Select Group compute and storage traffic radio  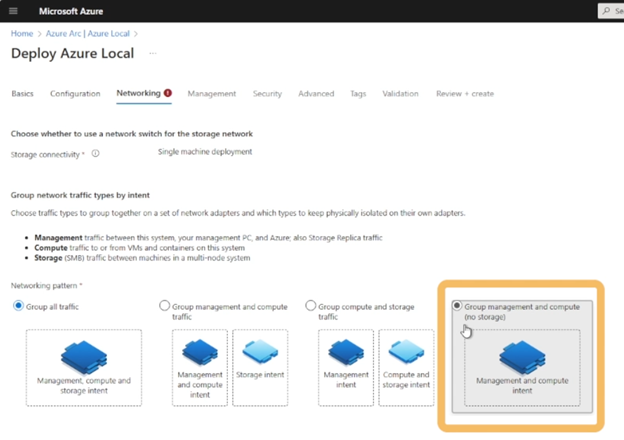(x=310, y=306)
